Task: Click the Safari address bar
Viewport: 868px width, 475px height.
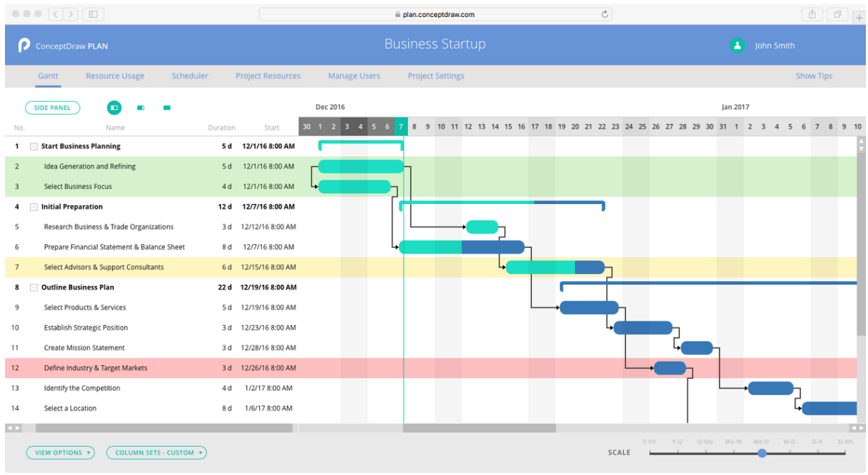Action: click(x=435, y=14)
